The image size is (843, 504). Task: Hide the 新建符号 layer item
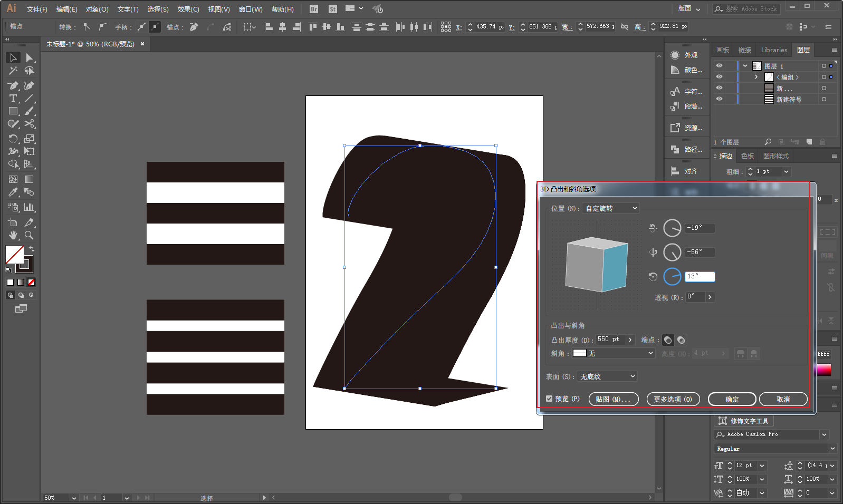tap(719, 99)
